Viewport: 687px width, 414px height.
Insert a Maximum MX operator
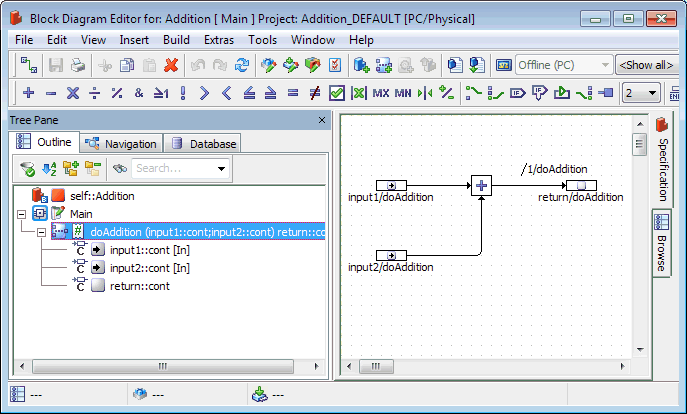pos(381,93)
